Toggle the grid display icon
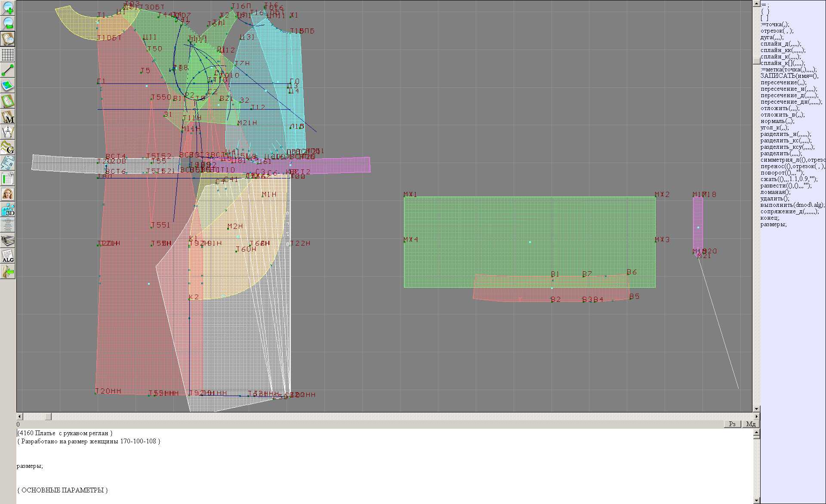 (x=8, y=55)
